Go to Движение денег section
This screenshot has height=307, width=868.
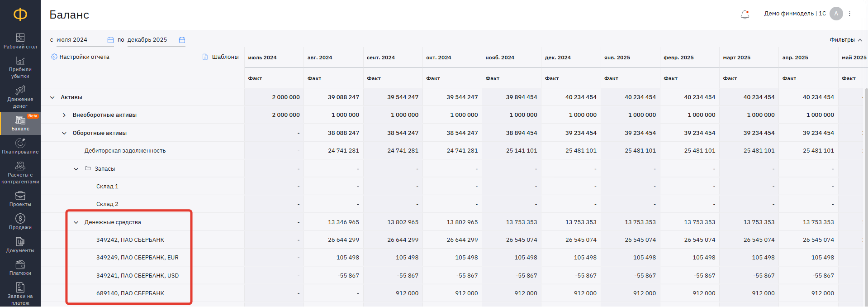click(x=20, y=97)
